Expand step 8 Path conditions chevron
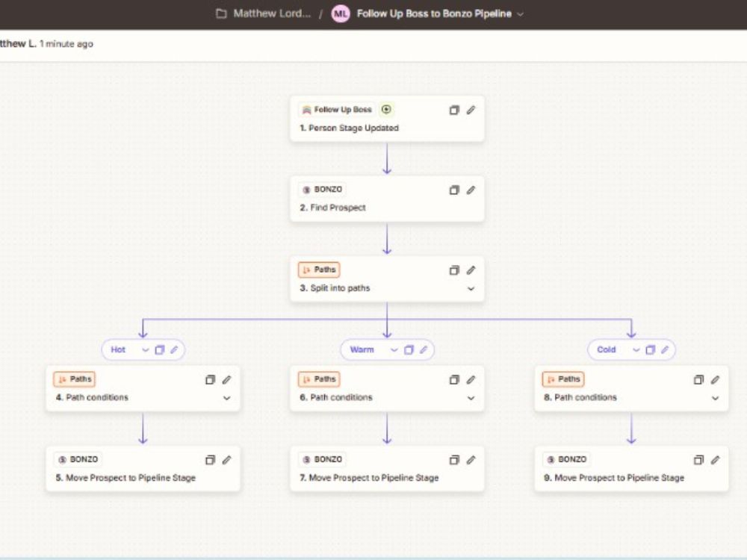The height and width of the screenshot is (560, 747). pyautogui.click(x=715, y=398)
